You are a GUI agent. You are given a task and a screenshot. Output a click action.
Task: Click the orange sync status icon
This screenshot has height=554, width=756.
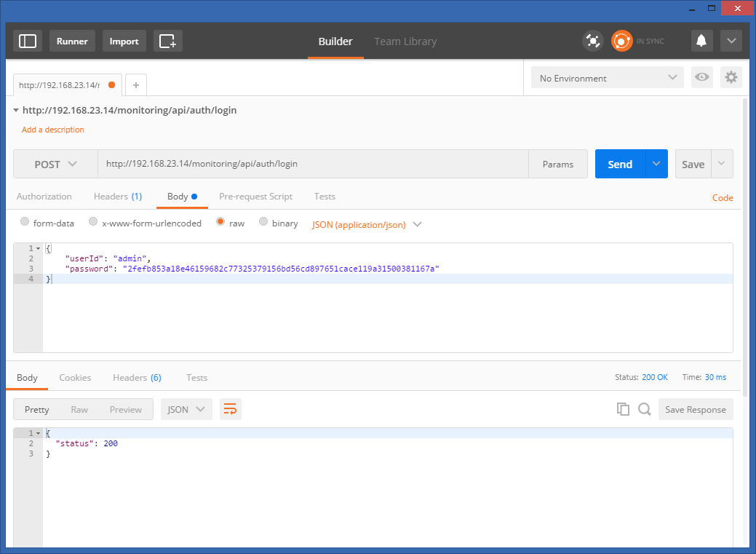621,41
